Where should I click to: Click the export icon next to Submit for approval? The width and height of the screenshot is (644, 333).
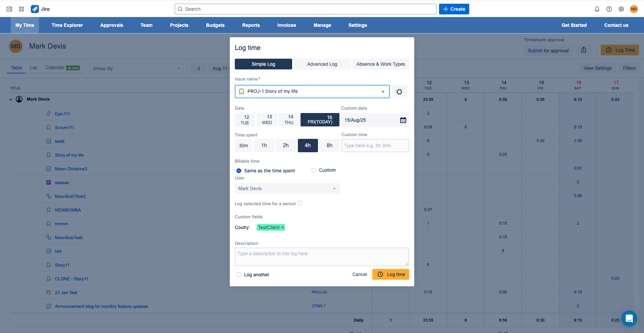584,50
